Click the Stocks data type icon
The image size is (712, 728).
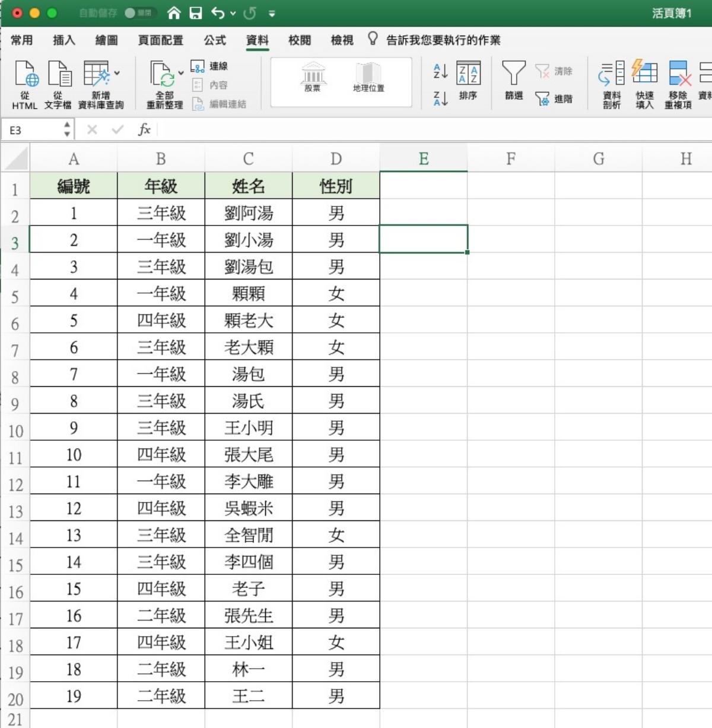pos(313,76)
